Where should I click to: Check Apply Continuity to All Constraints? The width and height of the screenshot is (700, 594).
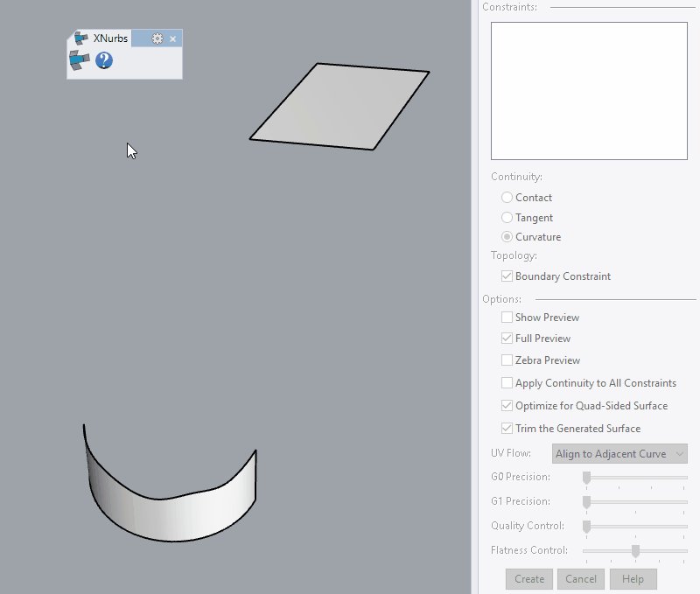506,383
